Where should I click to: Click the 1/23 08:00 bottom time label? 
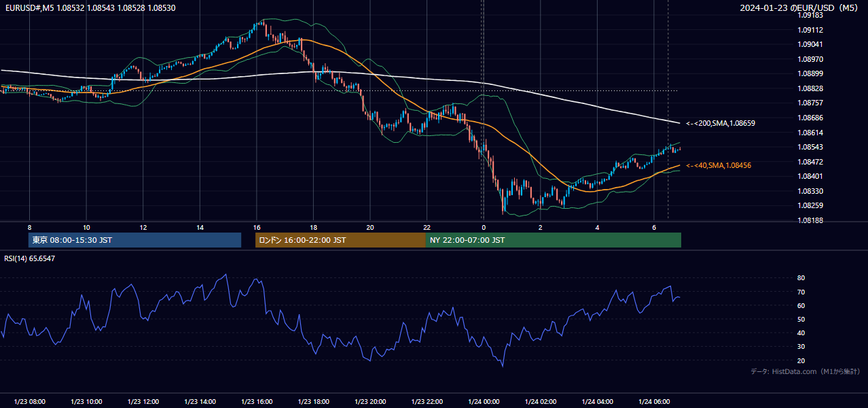pyautogui.click(x=29, y=402)
